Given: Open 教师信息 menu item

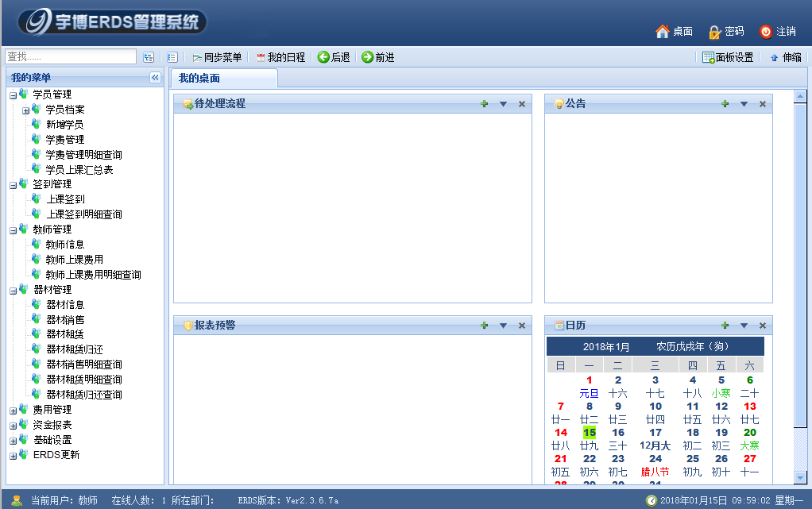Looking at the screenshot, I should click(64, 245).
